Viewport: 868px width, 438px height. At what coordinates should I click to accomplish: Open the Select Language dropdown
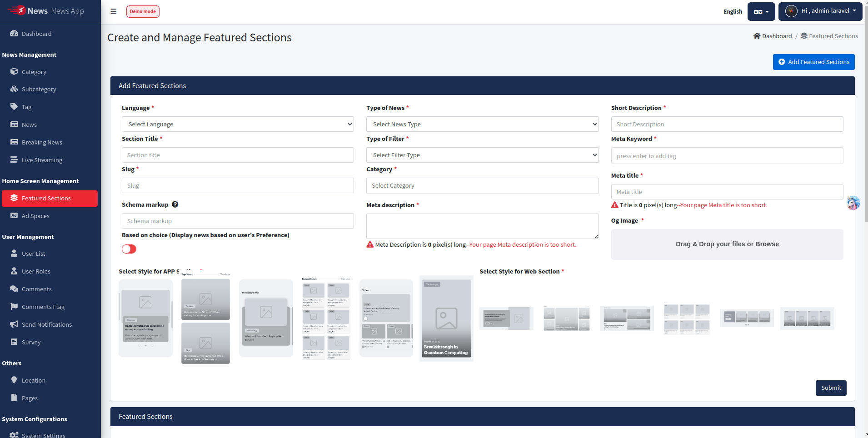click(x=237, y=124)
